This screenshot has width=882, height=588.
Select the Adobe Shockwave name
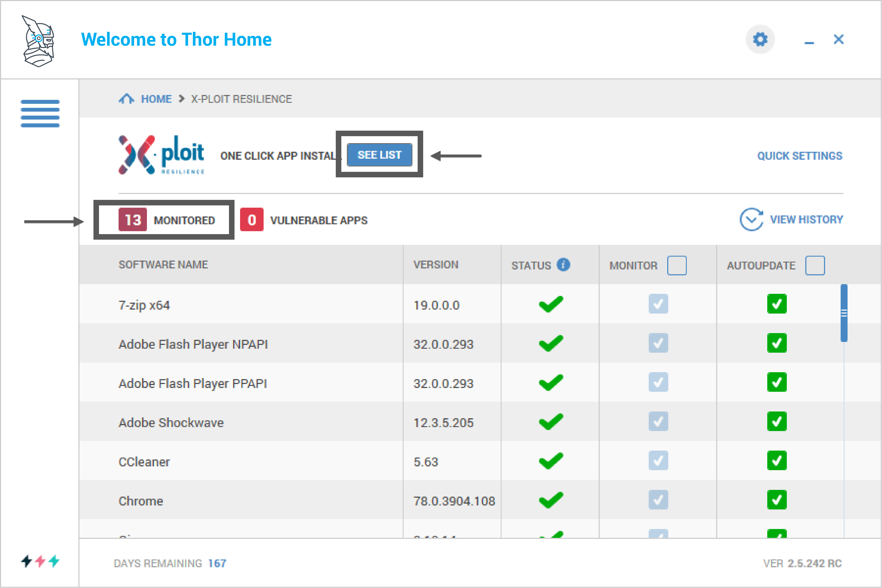click(171, 423)
